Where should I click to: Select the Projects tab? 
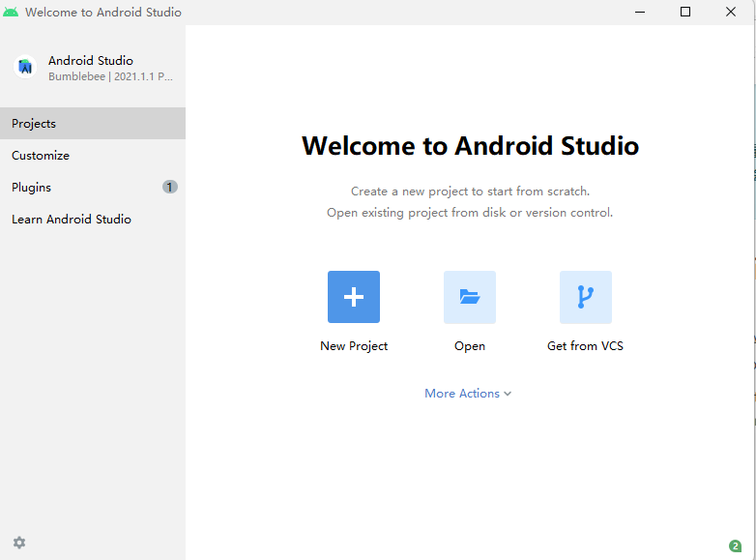point(93,124)
